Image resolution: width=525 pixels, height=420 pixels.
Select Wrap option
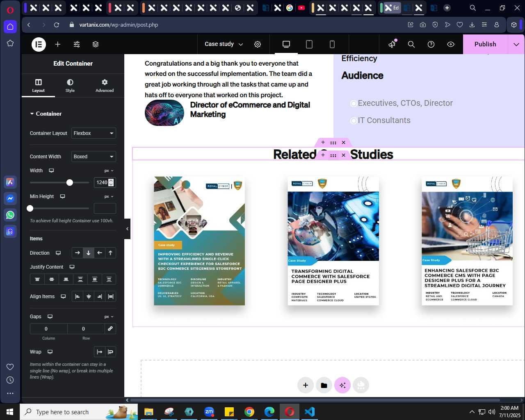pos(110,352)
